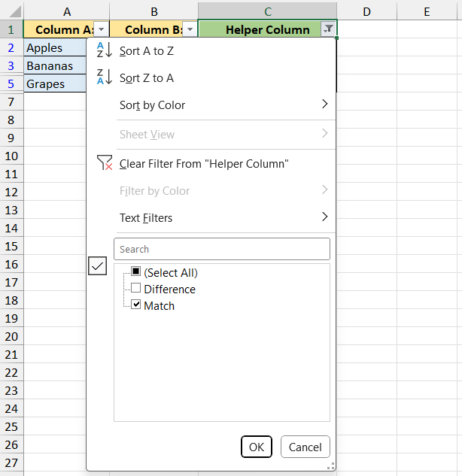This screenshot has width=462, height=476.
Task: Toggle the (Select All) checkbox
Action: (x=135, y=271)
